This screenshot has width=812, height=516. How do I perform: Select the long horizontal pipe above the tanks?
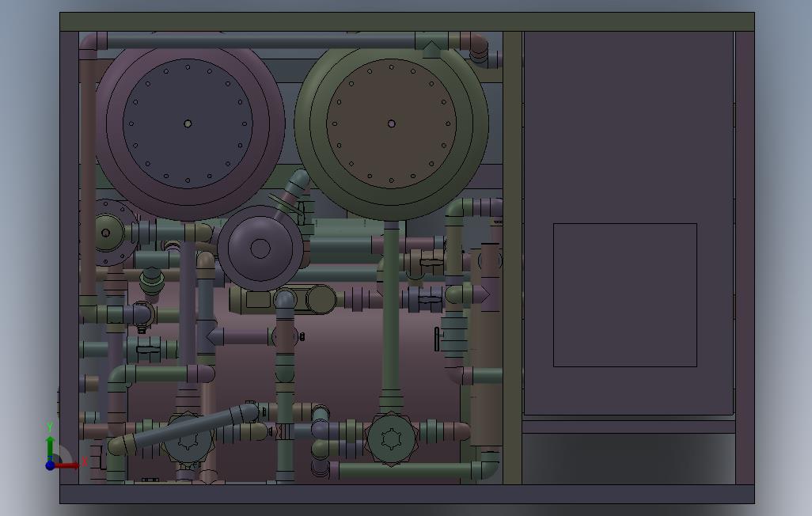pos(260,40)
